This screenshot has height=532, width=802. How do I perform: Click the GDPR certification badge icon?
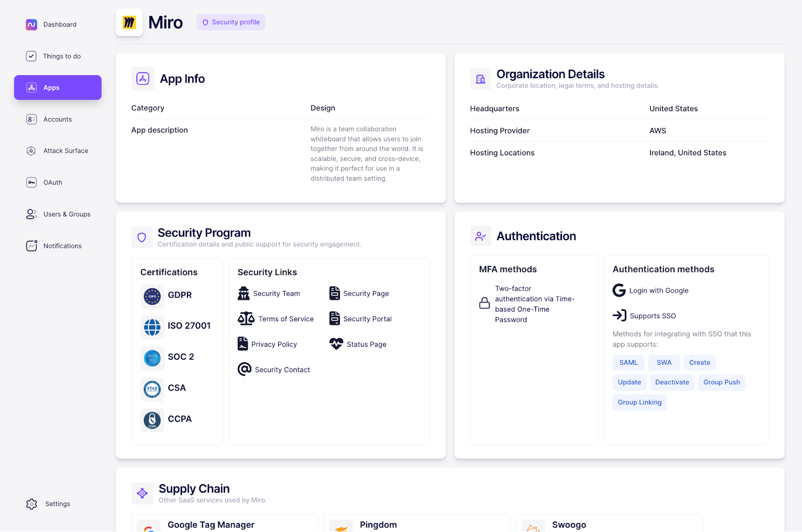[152, 296]
